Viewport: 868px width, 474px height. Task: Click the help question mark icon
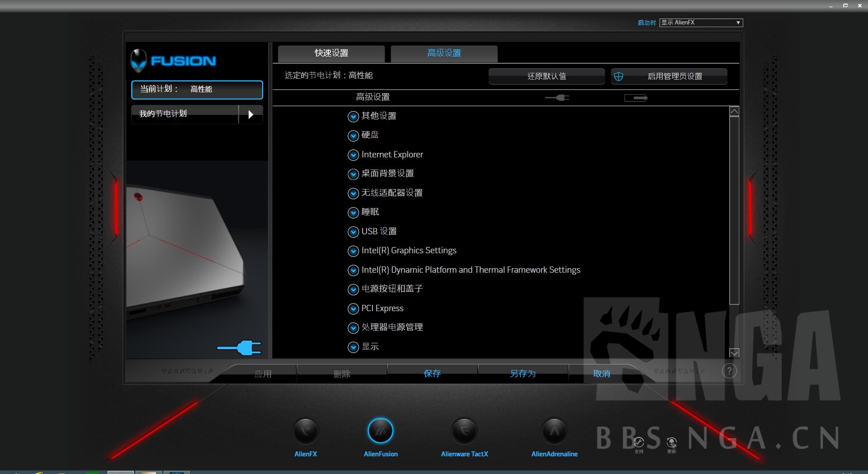tap(729, 371)
